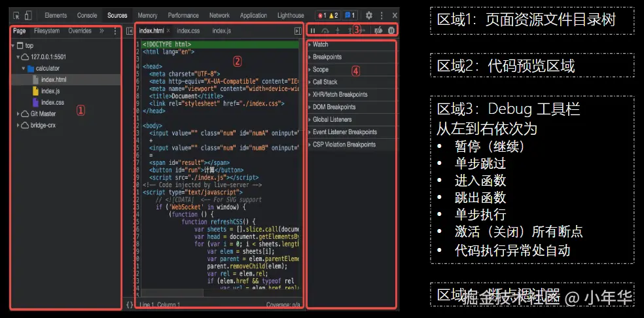Collapse the 127.0.0.1:5501 node arrow
This screenshot has height=318, width=644.
pyautogui.click(x=18, y=57)
